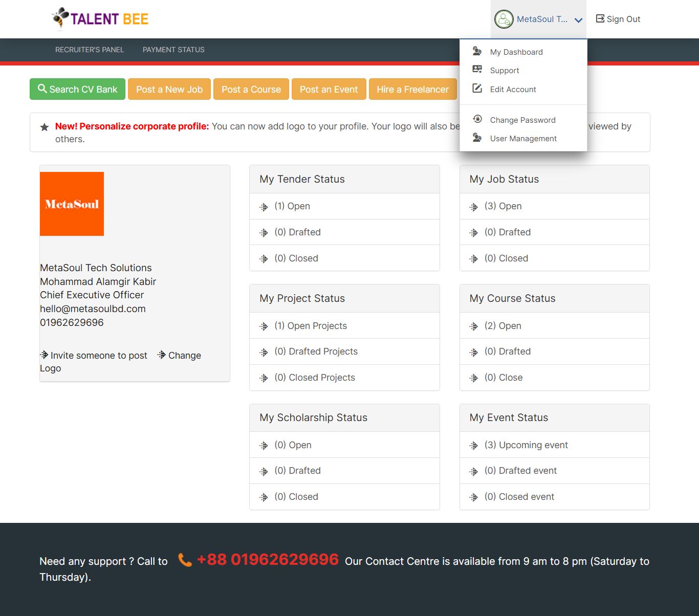Click the Sign Out door icon
Image resolution: width=699 pixels, height=616 pixels.
click(x=600, y=18)
